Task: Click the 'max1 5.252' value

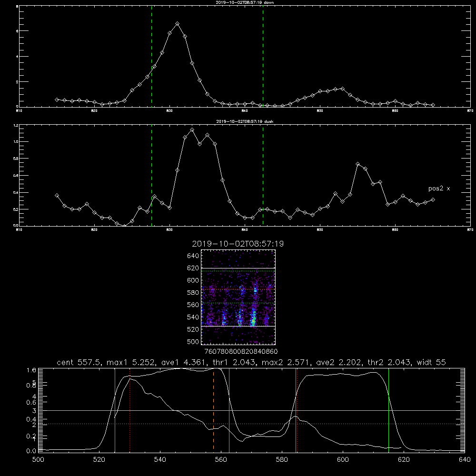Action: click(x=132, y=362)
